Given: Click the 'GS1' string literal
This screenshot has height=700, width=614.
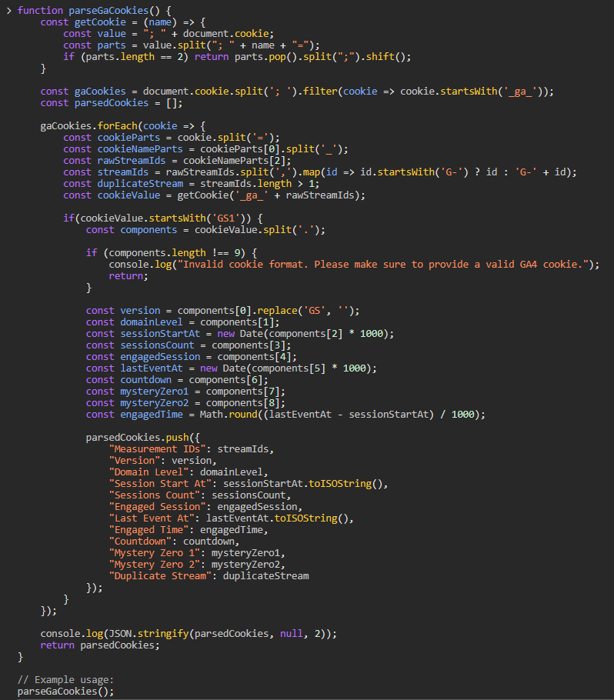Looking at the screenshot, I should point(225,218).
